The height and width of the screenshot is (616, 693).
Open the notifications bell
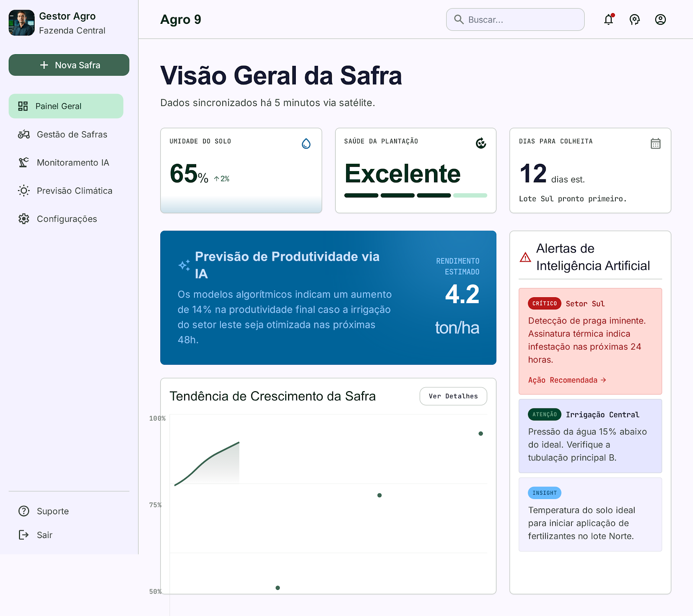(x=609, y=19)
